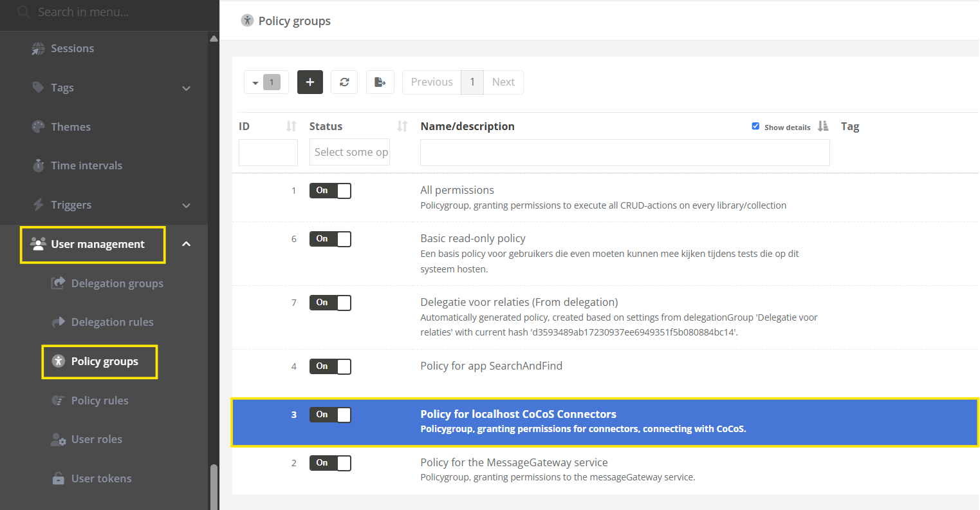The height and width of the screenshot is (510, 980).
Task: Click the Next pagination button
Action: tap(503, 82)
